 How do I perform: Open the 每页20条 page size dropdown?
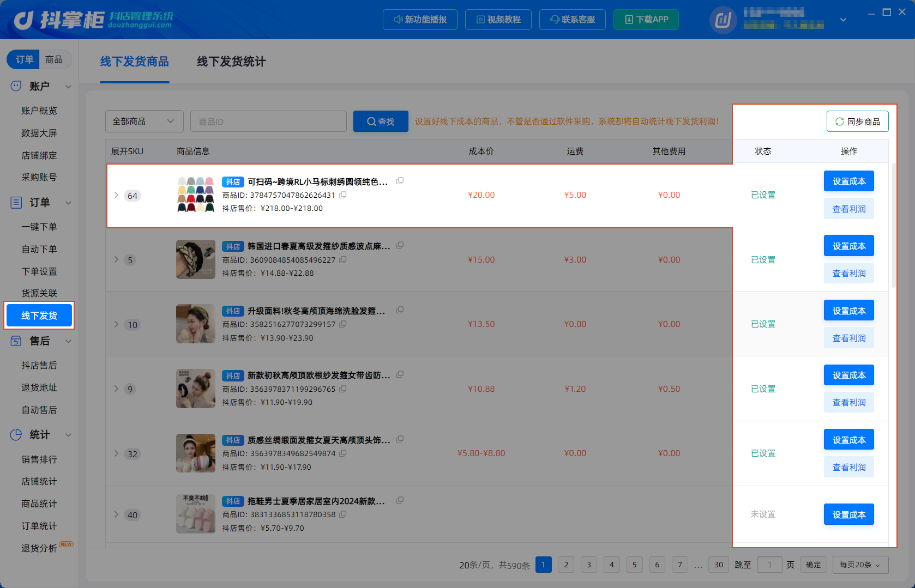click(x=860, y=565)
